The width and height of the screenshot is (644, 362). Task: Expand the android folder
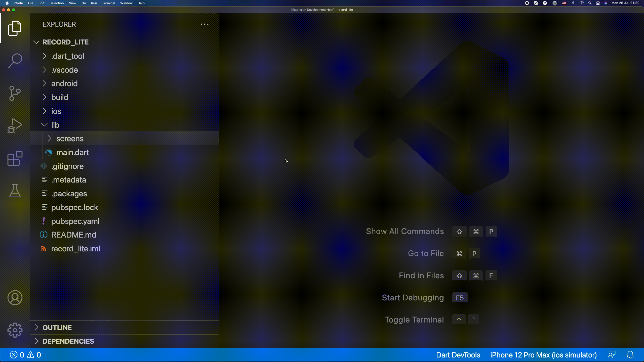click(x=64, y=83)
